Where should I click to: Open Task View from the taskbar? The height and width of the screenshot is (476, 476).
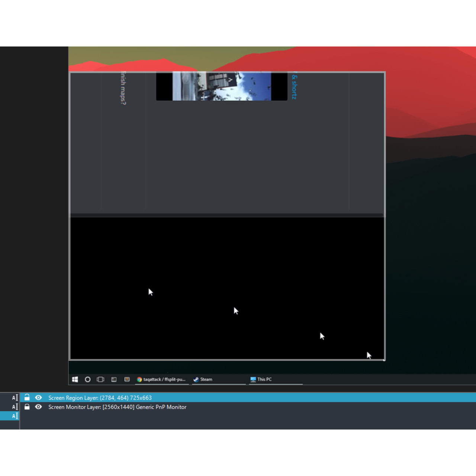click(100, 379)
